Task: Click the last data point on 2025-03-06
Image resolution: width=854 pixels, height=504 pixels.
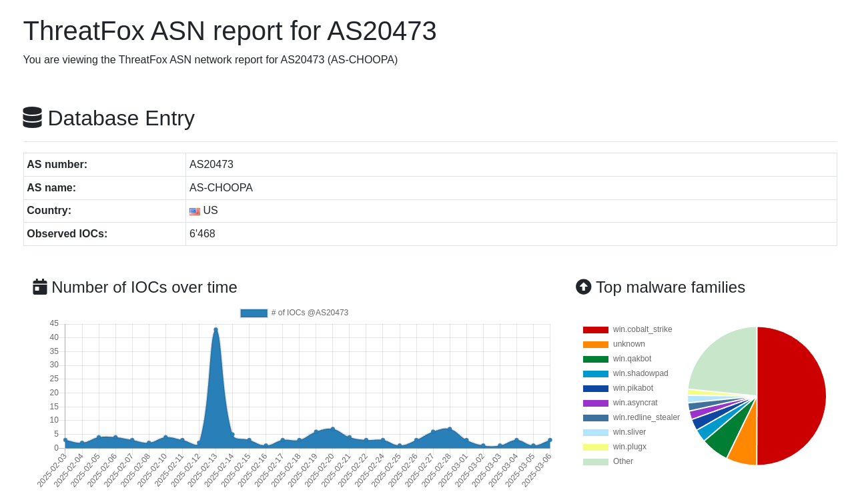Action: [x=550, y=440]
